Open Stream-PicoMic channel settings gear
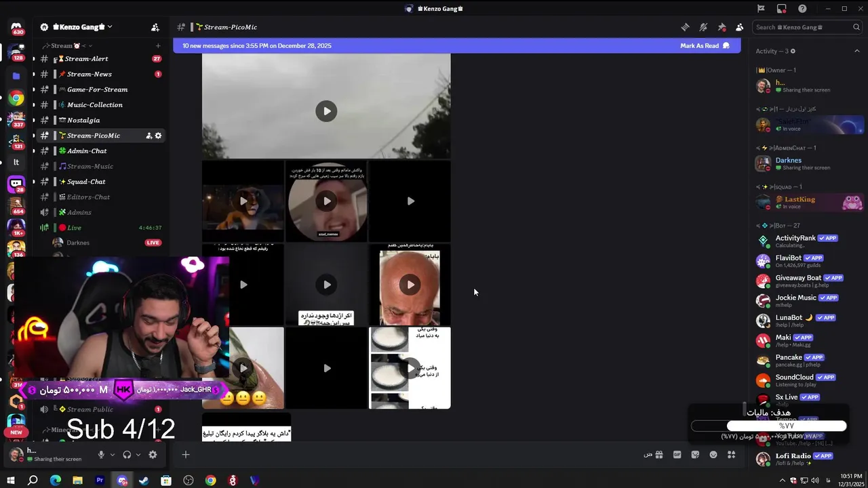Screen dimensions: 868x488 coord(159,136)
